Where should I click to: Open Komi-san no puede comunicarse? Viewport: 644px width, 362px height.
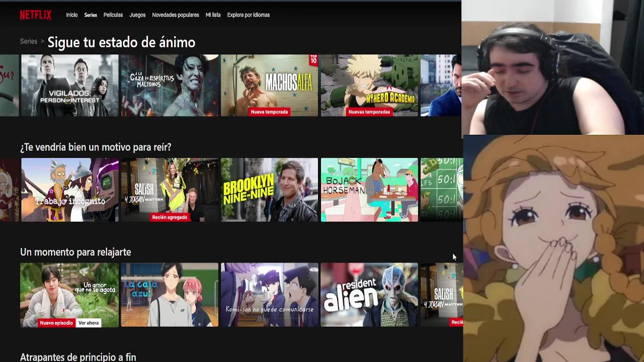tap(269, 295)
